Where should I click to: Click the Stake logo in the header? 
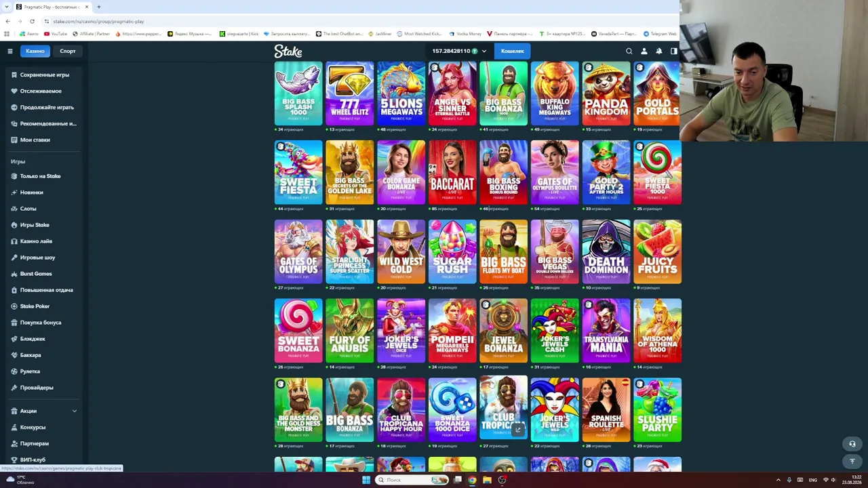[x=288, y=51]
